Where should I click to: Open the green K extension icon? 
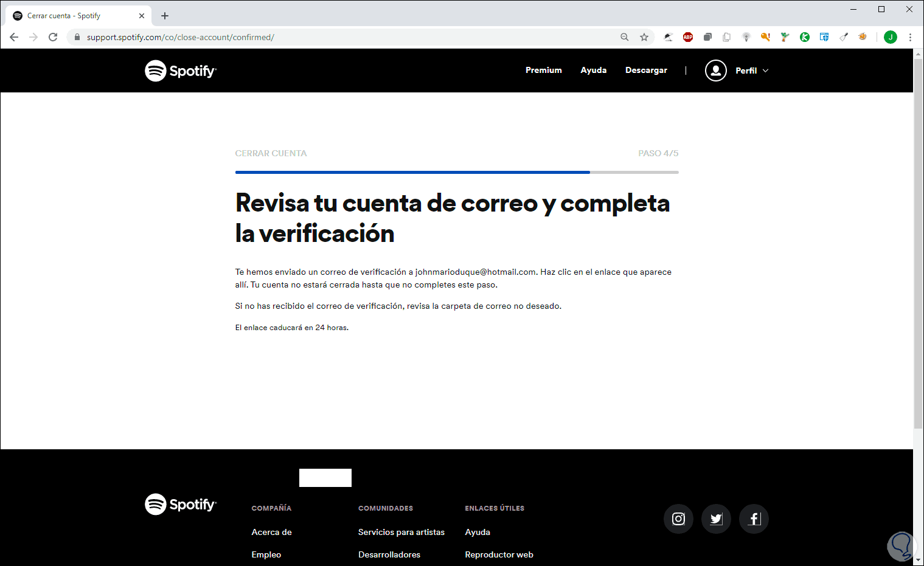[805, 37]
